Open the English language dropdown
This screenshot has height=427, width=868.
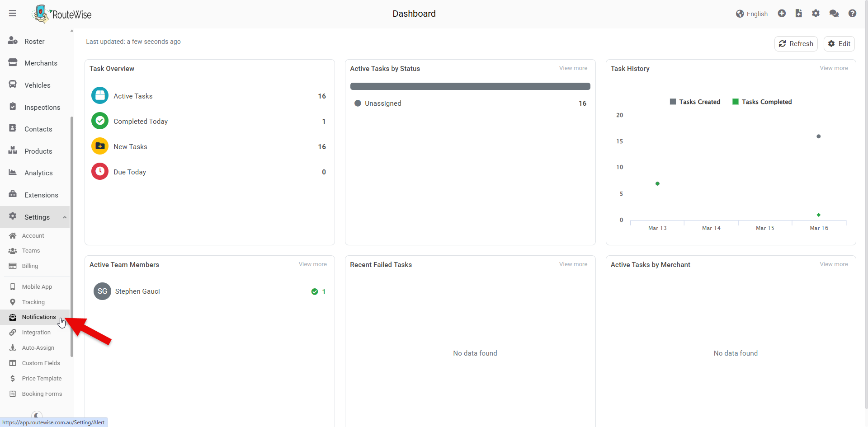[752, 14]
